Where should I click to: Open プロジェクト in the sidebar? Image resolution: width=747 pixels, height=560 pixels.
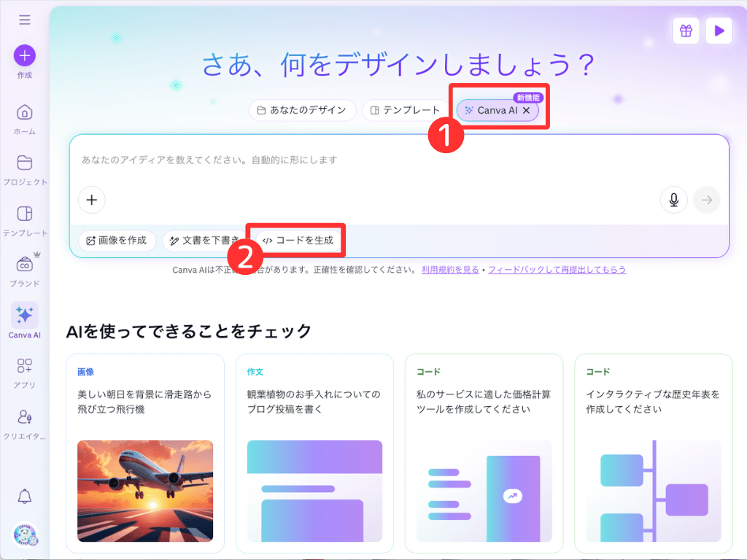pos(24,170)
